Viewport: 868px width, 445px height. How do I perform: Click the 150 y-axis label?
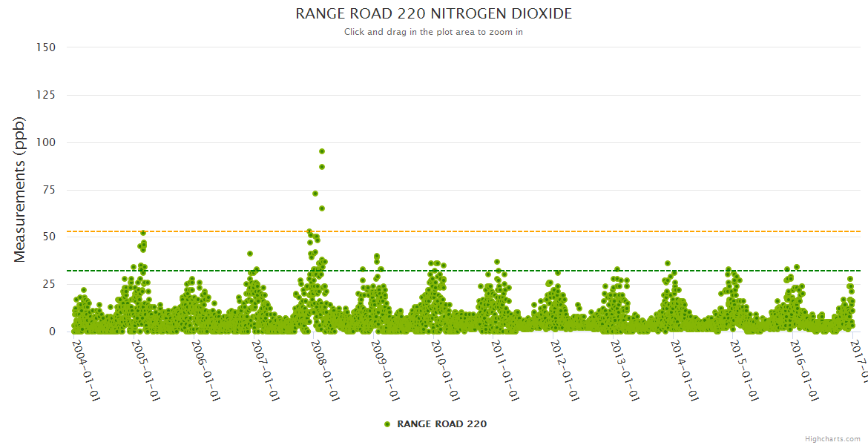click(x=46, y=47)
